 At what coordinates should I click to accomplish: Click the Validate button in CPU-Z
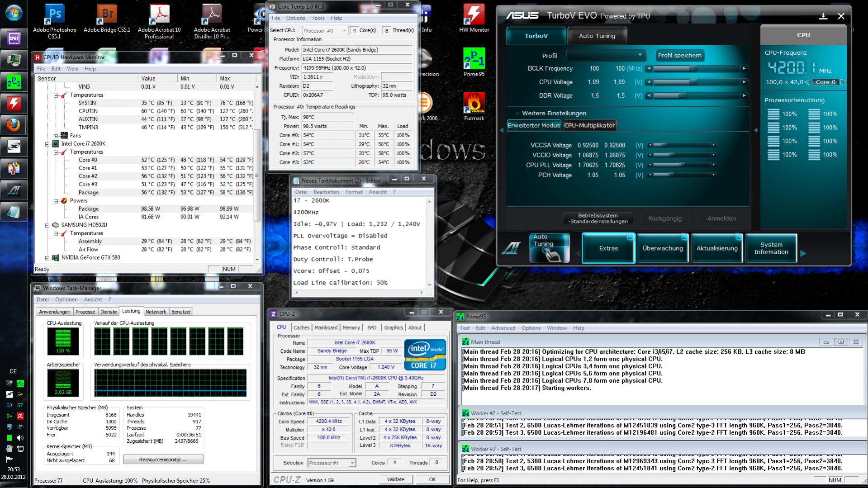(396, 479)
